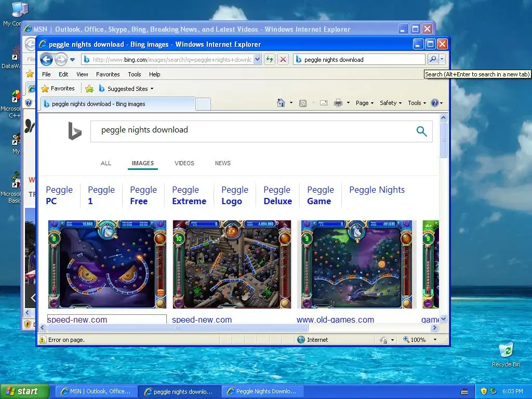Click the Read Mail envelope icon
This screenshot has width=532, height=399.
point(324,103)
